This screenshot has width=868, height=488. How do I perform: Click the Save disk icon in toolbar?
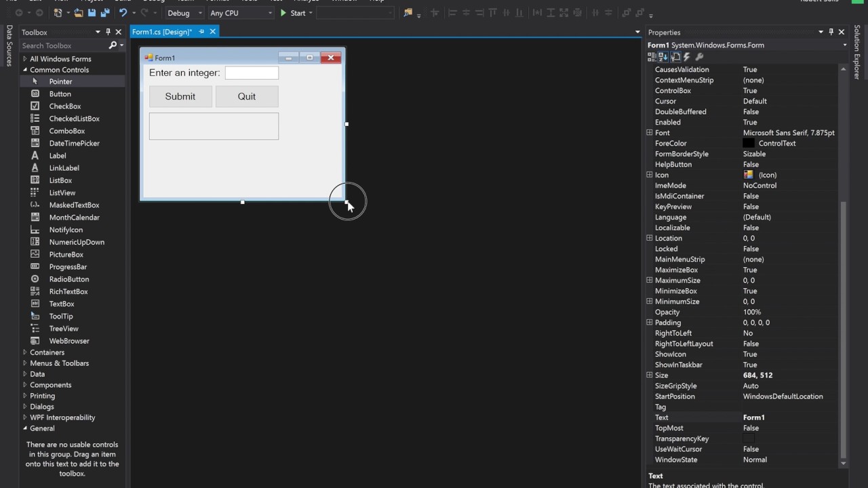(x=92, y=13)
